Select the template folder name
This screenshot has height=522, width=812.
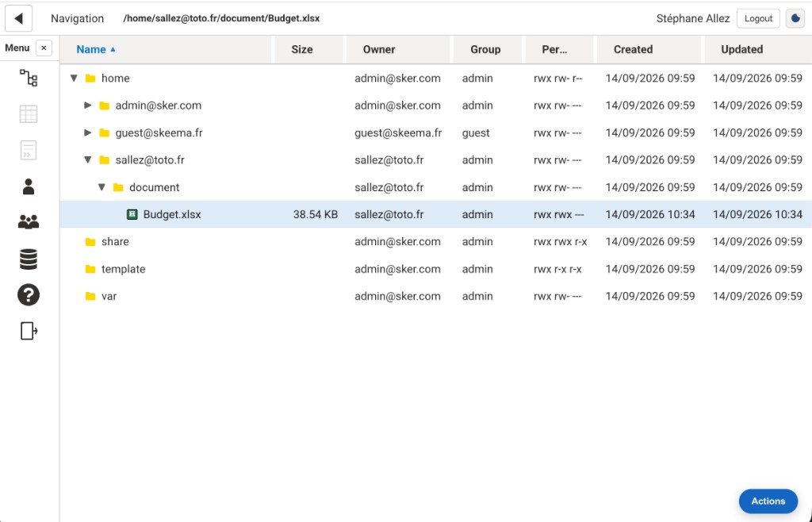pos(123,269)
